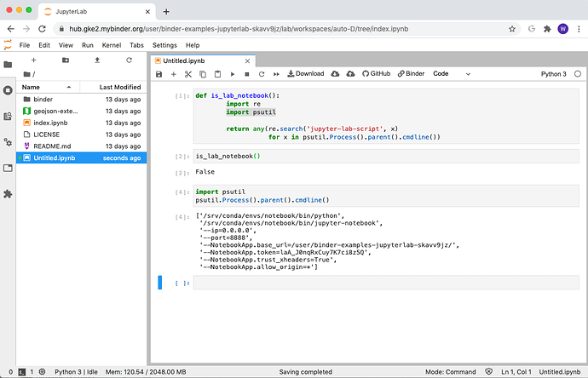
Task: Open the Edit menu
Action: point(44,45)
